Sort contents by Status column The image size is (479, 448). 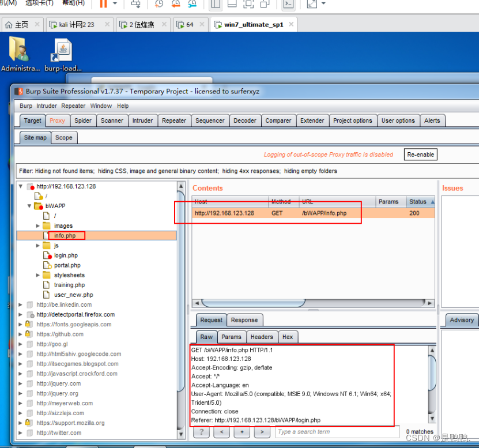(420, 202)
